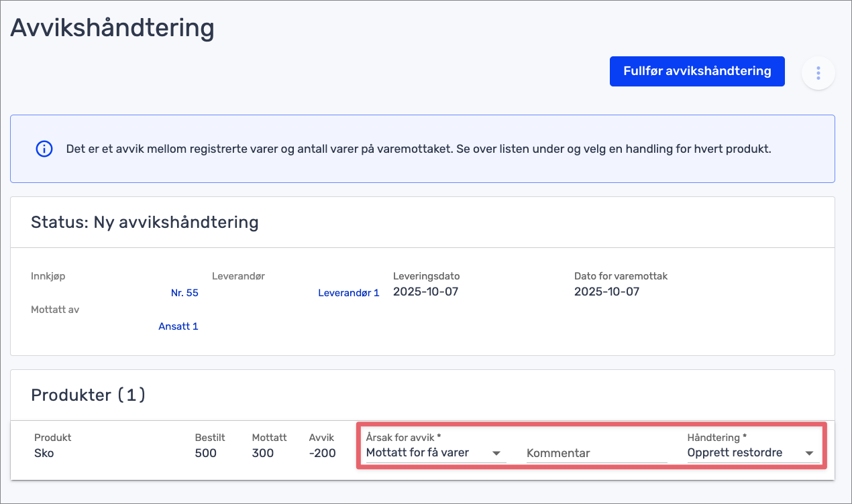Open the three-dot more options menu

818,73
